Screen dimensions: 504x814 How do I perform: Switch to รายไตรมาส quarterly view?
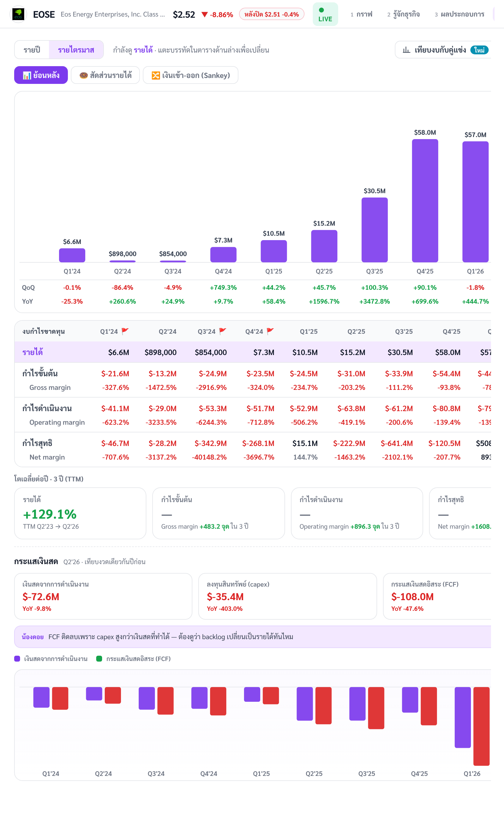pos(76,50)
